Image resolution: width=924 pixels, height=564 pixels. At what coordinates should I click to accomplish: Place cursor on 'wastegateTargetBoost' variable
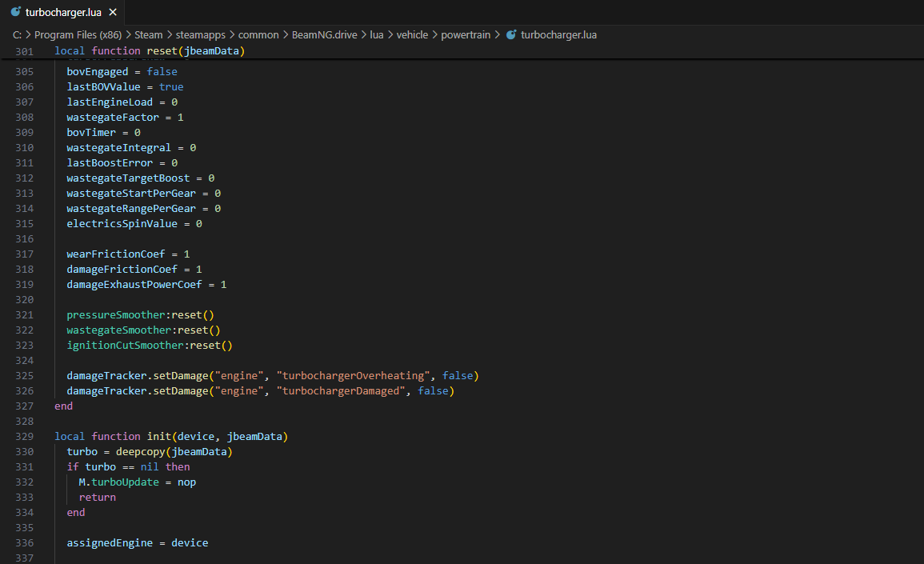[x=129, y=178]
